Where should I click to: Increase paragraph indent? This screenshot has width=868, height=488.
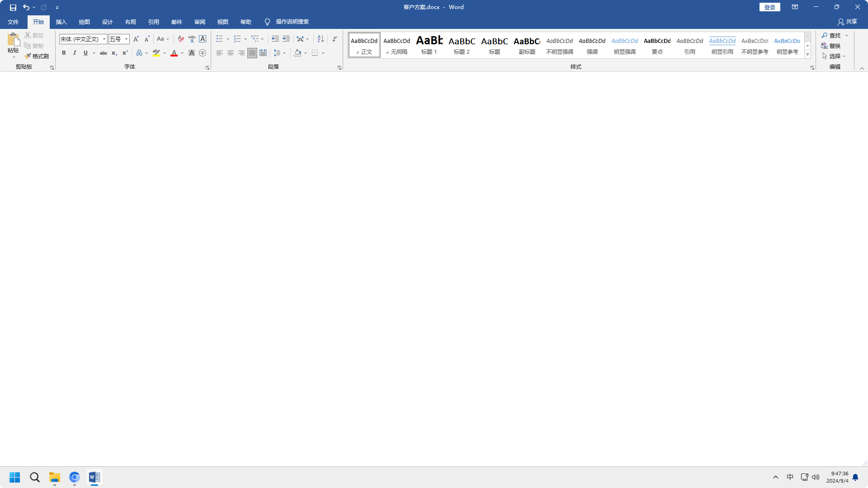[x=286, y=39]
